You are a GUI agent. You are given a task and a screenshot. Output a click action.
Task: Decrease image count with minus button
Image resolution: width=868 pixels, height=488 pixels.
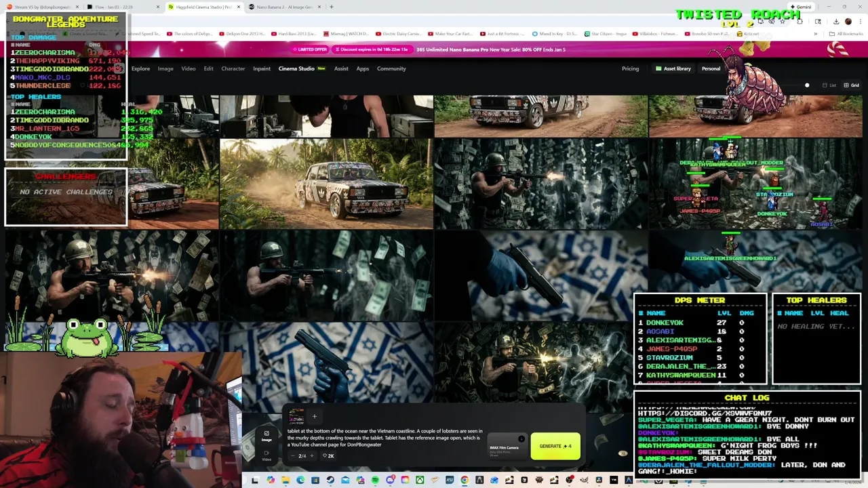pos(293,456)
